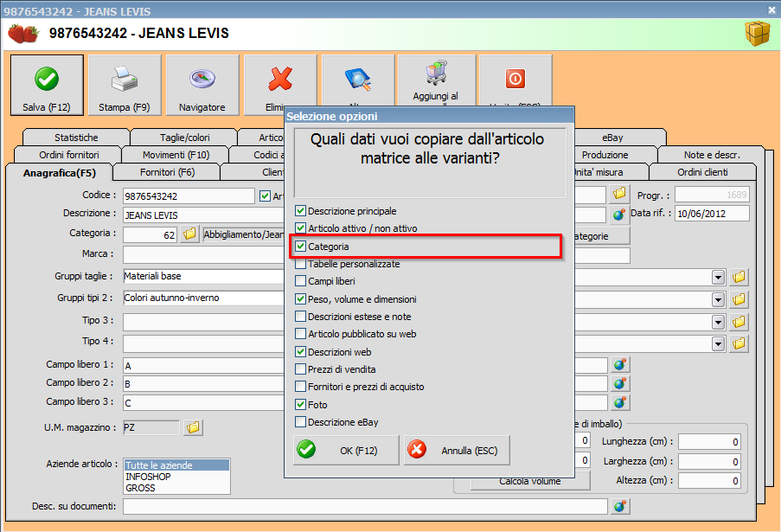
Task: Click globe icon for Desc. su documenti
Action: coord(619,507)
